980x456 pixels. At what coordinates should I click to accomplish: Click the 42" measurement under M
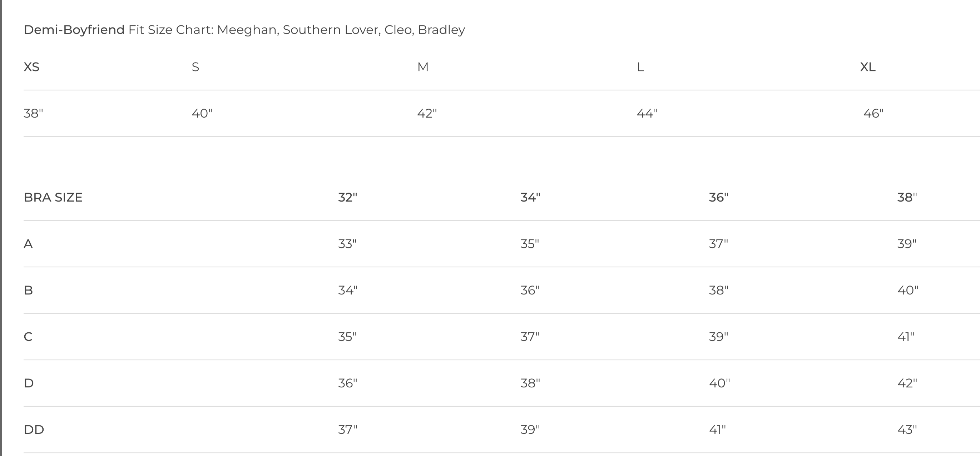(x=427, y=113)
